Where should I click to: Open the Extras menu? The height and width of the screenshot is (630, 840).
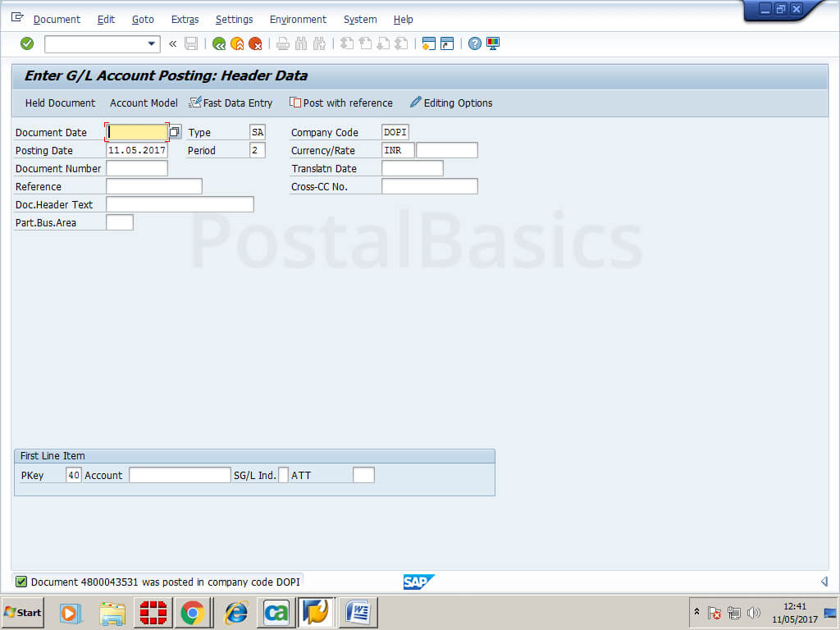coord(185,19)
